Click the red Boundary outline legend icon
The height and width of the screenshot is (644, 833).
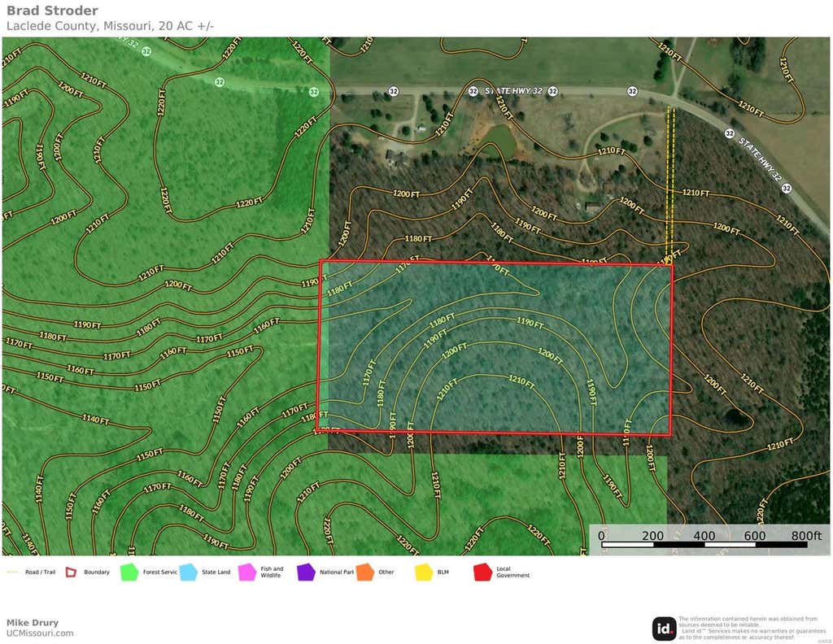(71, 572)
